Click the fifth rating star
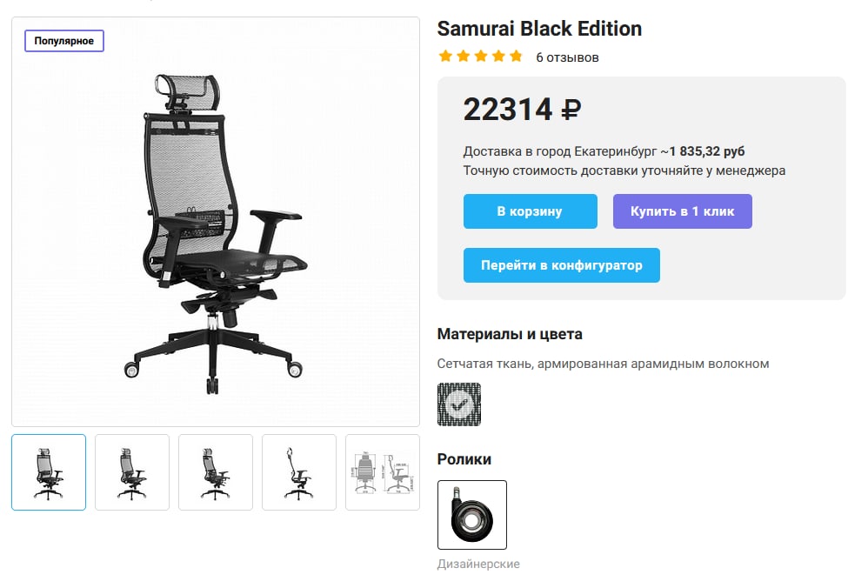The image size is (868, 588). tap(516, 56)
